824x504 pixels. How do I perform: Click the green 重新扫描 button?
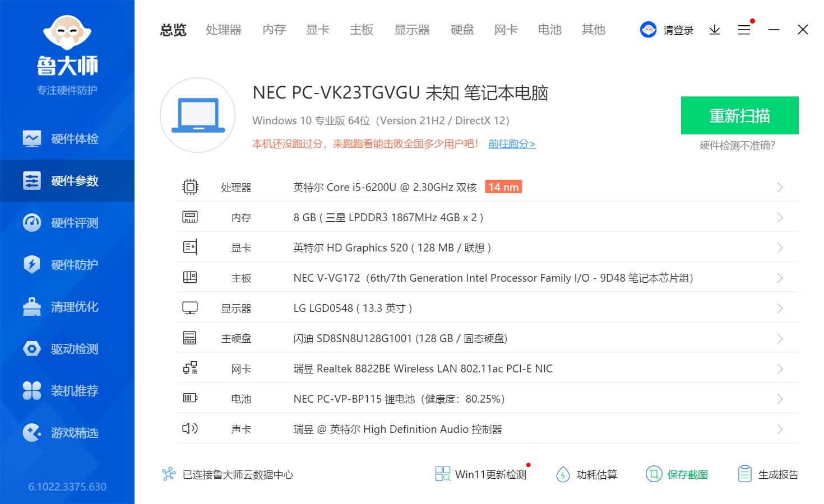[x=740, y=115]
